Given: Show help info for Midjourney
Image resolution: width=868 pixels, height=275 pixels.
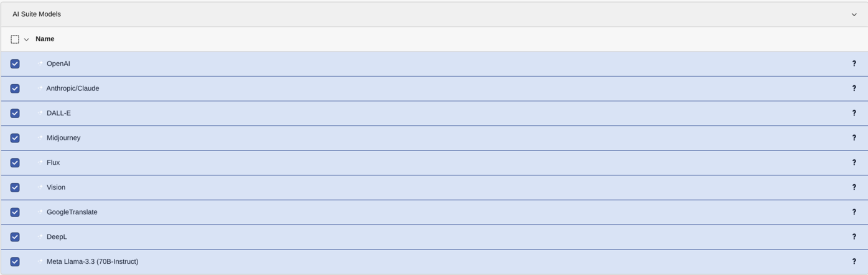Looking at the screenshot, I should pyautogui.click(x=854, y=137).
